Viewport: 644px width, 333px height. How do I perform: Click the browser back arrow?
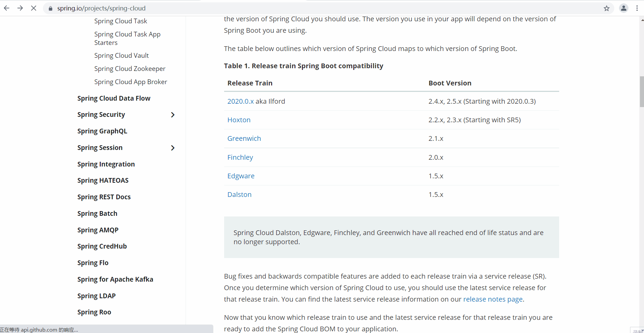(7, 8)
